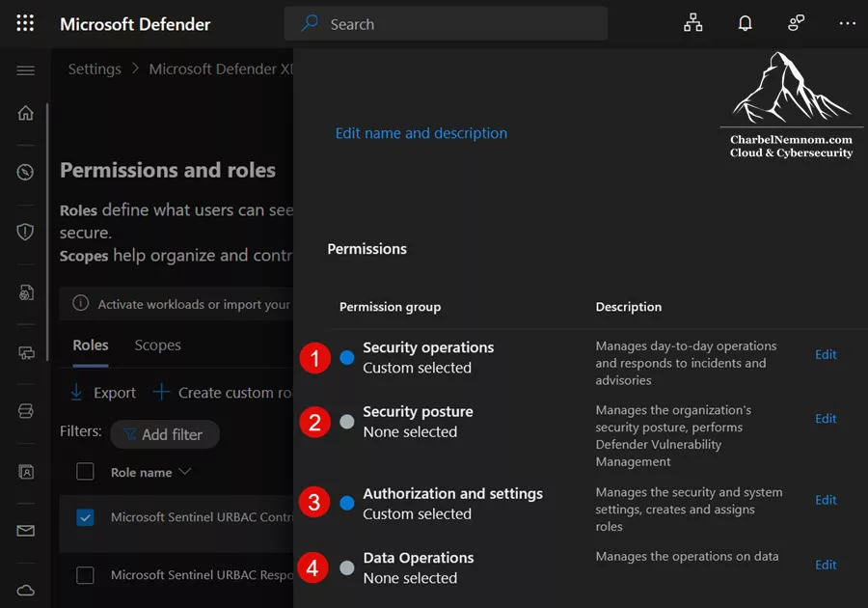The width and height of the screenshot is (868, 608).
Task: Click the Activate workloads or import banner text
Action: pyautogui.click(x=194, y=304)
